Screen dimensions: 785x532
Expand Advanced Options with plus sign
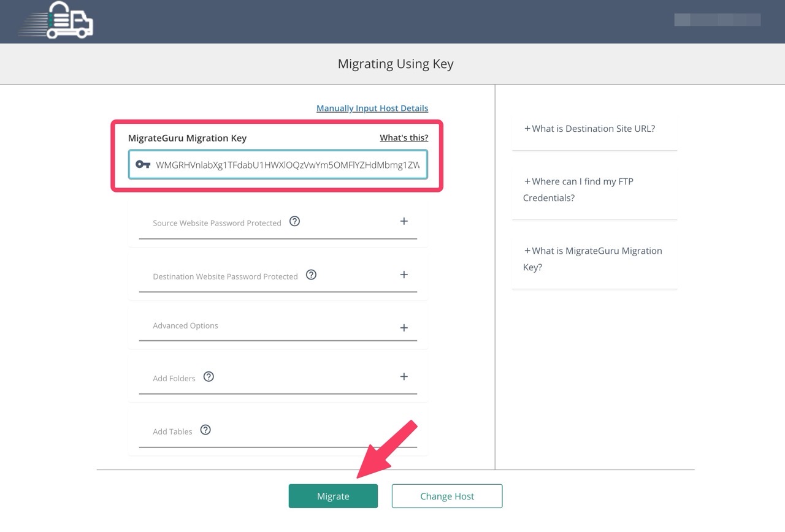coord(404,328)
